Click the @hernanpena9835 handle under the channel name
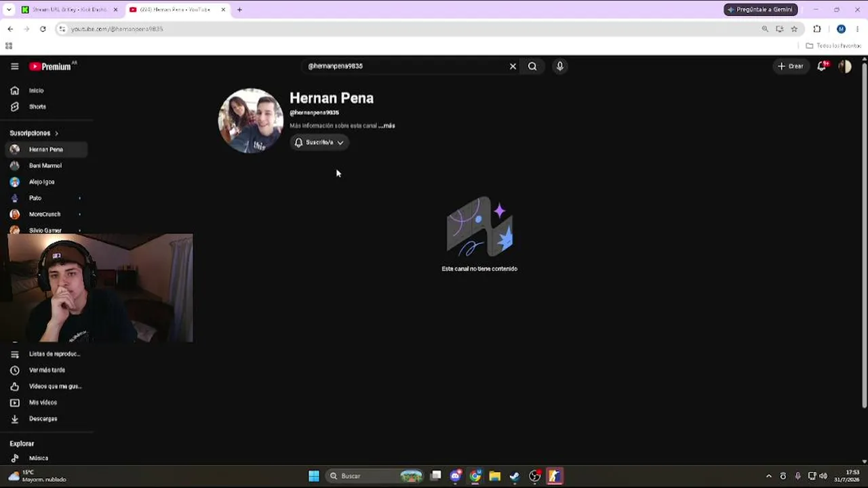This screenshot has width=868, height=488. tap(314, 113)
